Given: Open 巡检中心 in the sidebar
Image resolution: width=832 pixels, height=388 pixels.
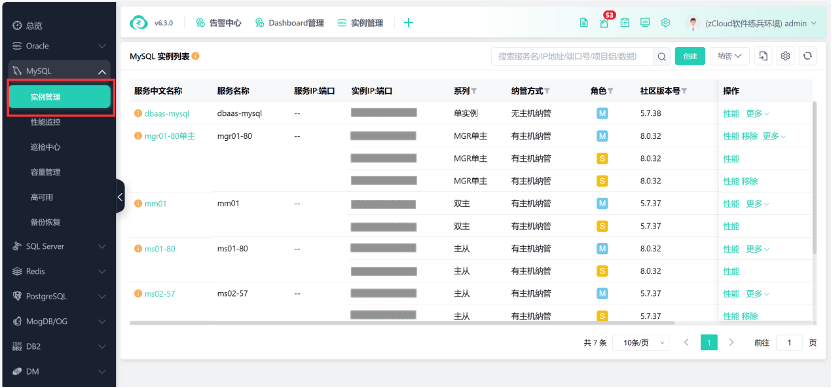Looking at the screenshot, I should click(46, 147).
